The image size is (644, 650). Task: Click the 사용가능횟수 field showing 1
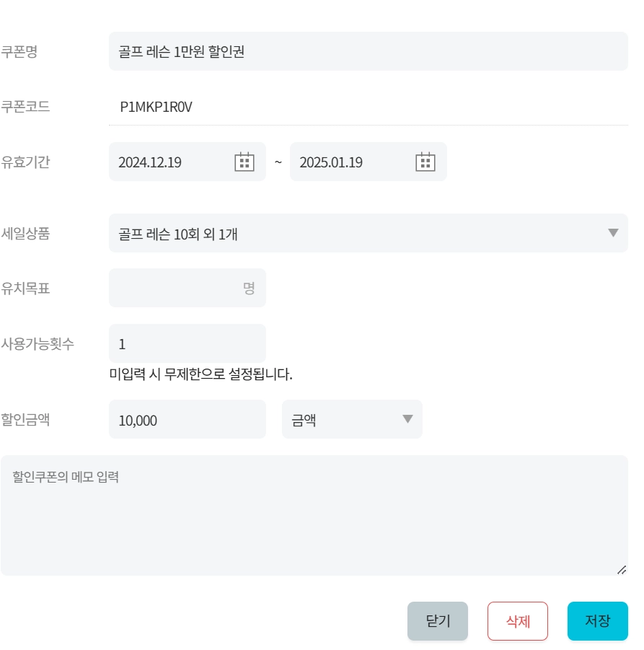pos(188,344)
